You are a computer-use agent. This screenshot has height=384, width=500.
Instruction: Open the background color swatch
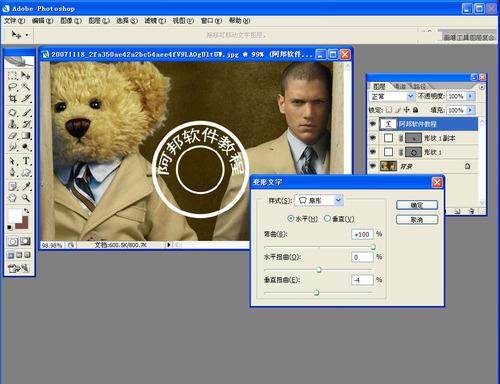tap(24, 224)
